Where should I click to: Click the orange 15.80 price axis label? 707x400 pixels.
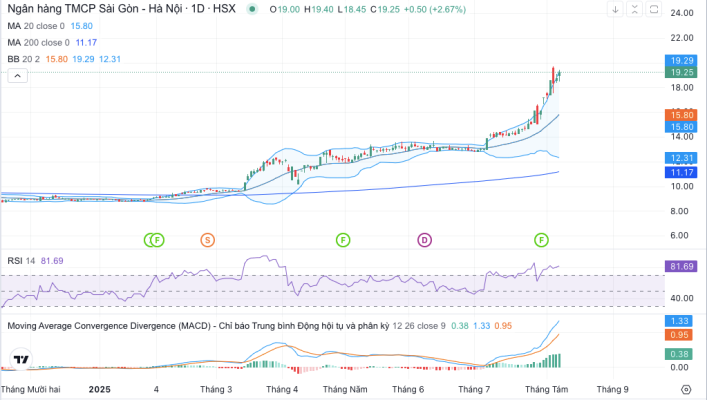tap(681, 115)
